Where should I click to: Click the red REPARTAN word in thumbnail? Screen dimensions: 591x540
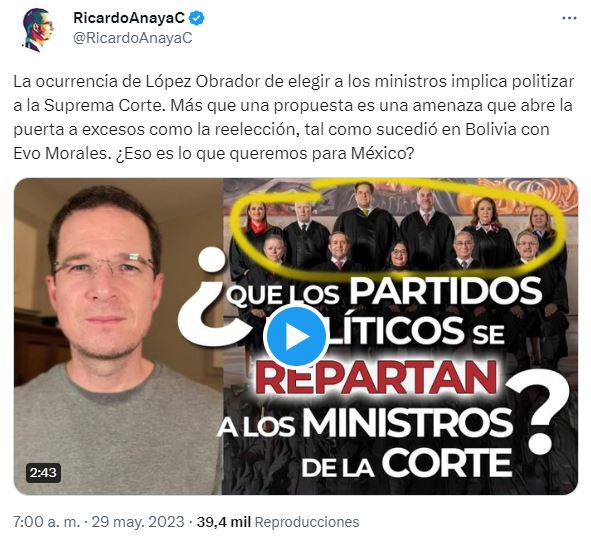(378, 377)
